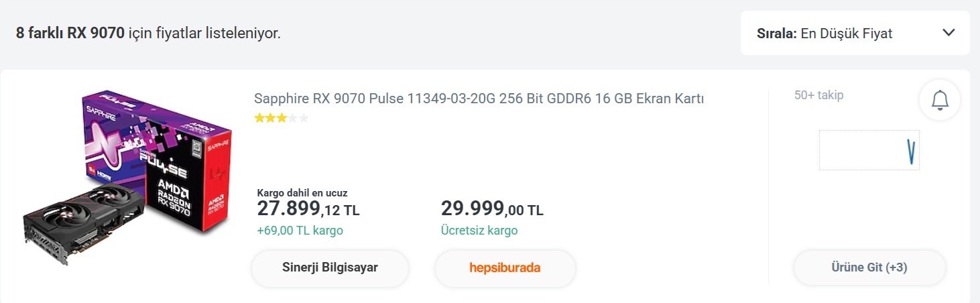The height and width of the screenshot is (303, 980).
Task: Click the first yellow rating star
Action: [x=259, y=118]
